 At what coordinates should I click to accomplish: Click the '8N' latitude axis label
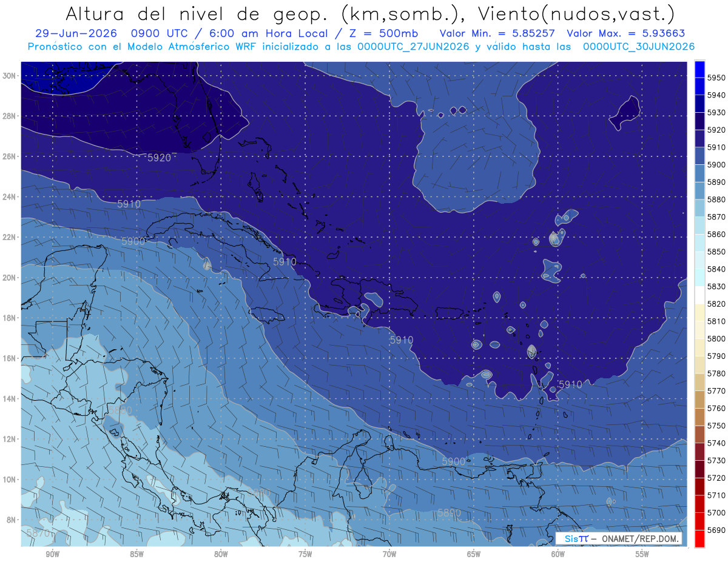[x=12, y=520]
